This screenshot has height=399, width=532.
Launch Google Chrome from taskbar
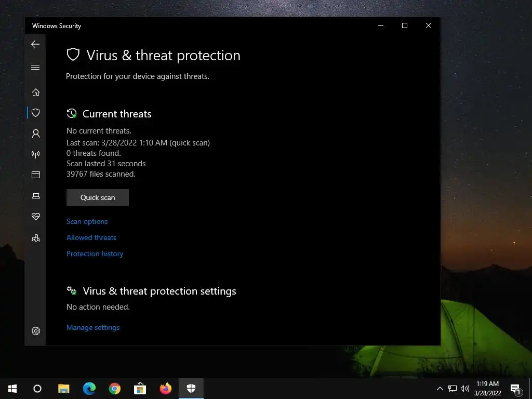[115, 389]
